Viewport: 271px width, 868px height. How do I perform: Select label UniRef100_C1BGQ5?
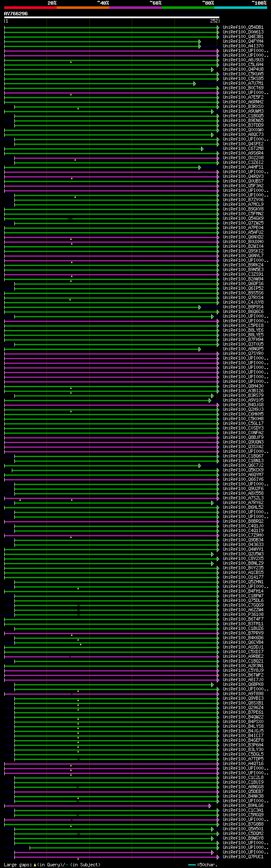[x=243, y=116]
